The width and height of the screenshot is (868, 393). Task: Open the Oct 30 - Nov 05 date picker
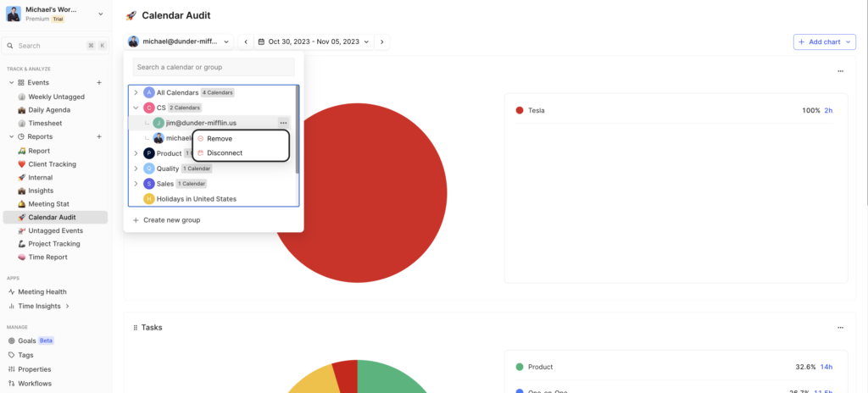pos(314,42)
